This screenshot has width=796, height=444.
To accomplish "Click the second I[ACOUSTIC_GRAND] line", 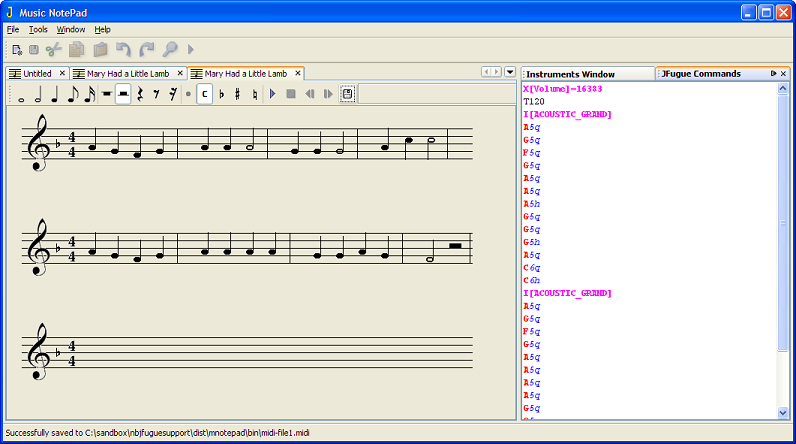I will pos(567,293).
